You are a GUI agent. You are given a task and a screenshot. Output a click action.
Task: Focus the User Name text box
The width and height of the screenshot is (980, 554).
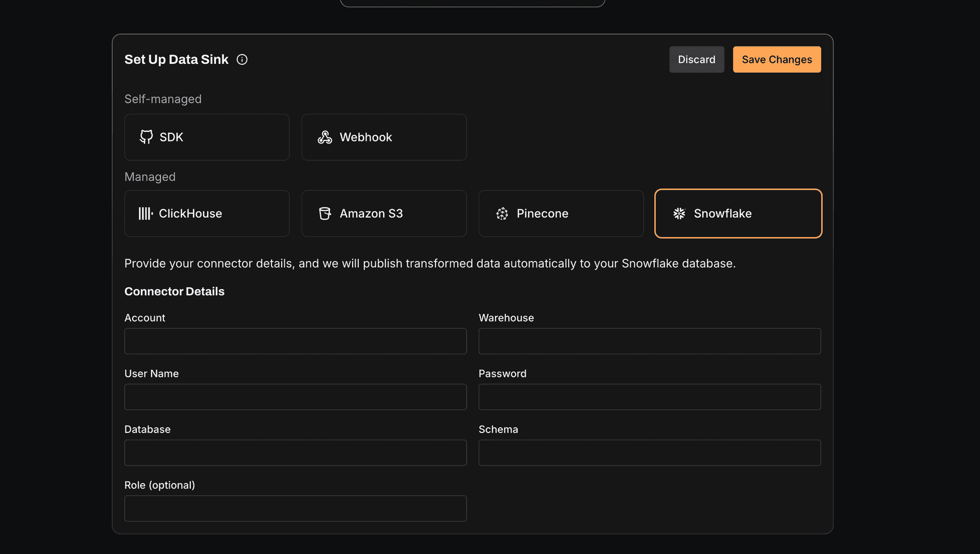(295, 397)
